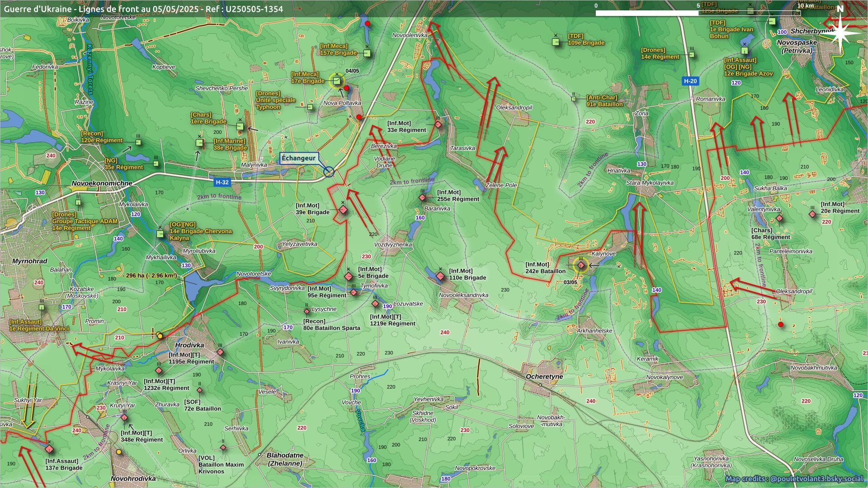Click the Typhoon special drone unit marker

coord(310,107)
